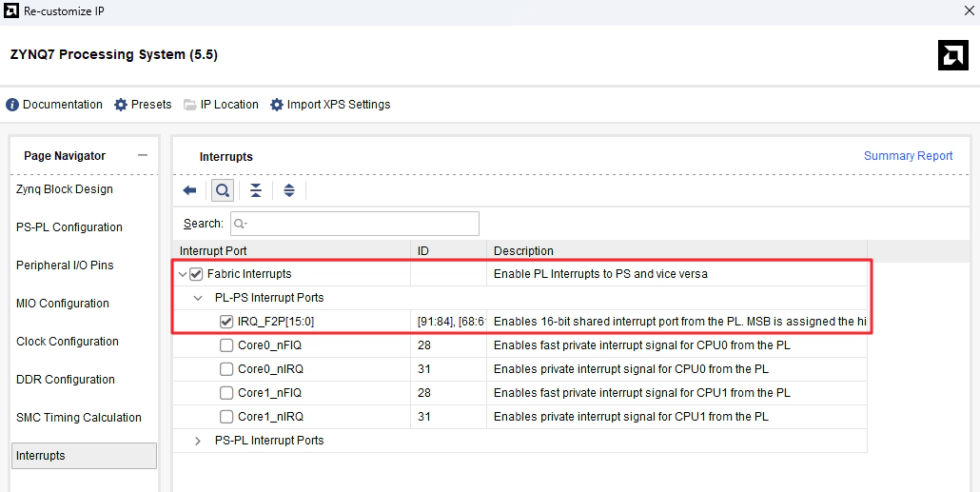Click into the Search input field
This screenshot has width=980, height=492.
tap(354, 224)
